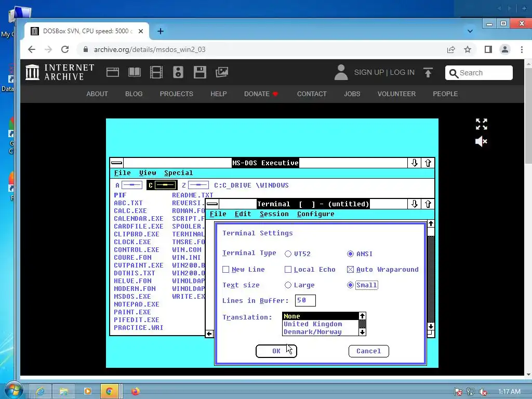Open the Images icon
The width and height of the screenshot is (532, 399).
pyautogui.click(x=222, y=72)
